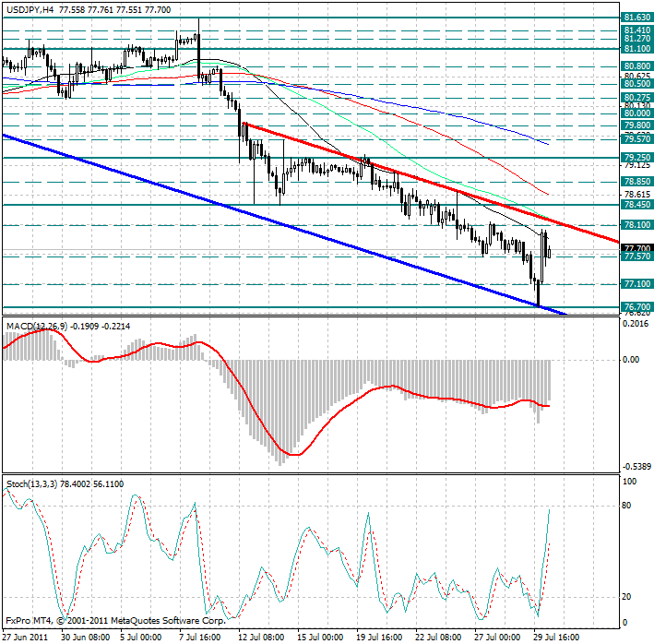Click the 80.500 price axis label
The image size is (654, 644).
[637, 83]
